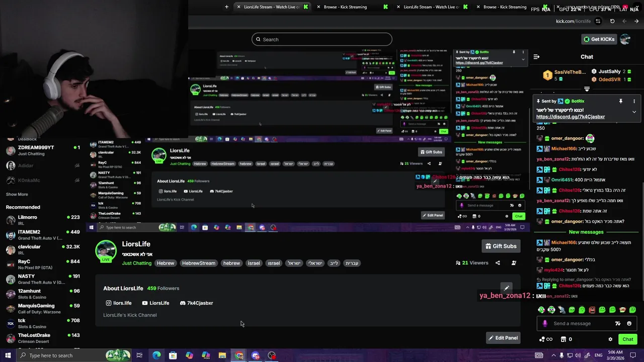Open Windows notification center
Viewport: 644px width, 362px height.
[x=633, y=355]
